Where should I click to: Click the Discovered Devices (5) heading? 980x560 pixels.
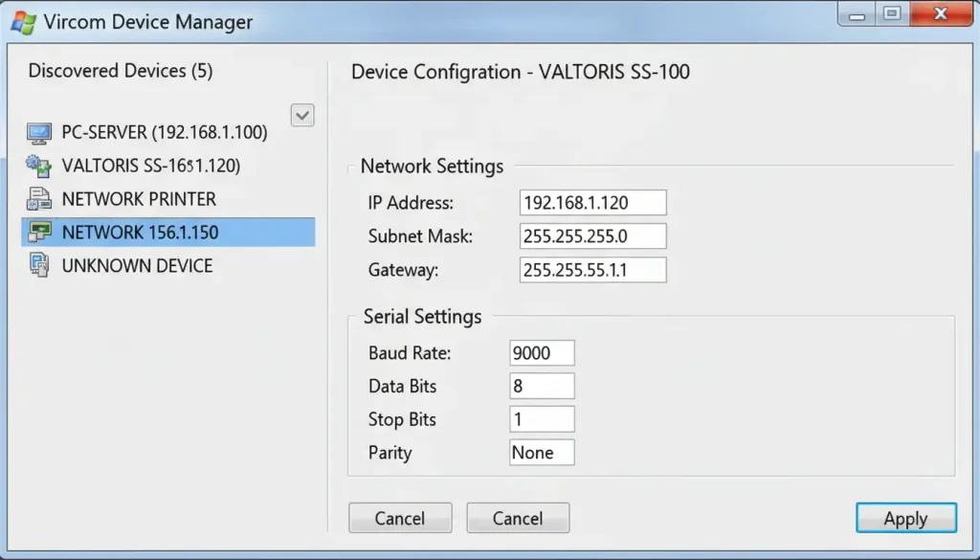coord(121,71)
